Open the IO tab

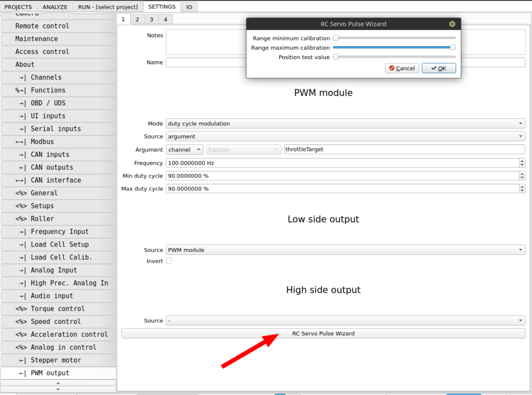[189, 7]
